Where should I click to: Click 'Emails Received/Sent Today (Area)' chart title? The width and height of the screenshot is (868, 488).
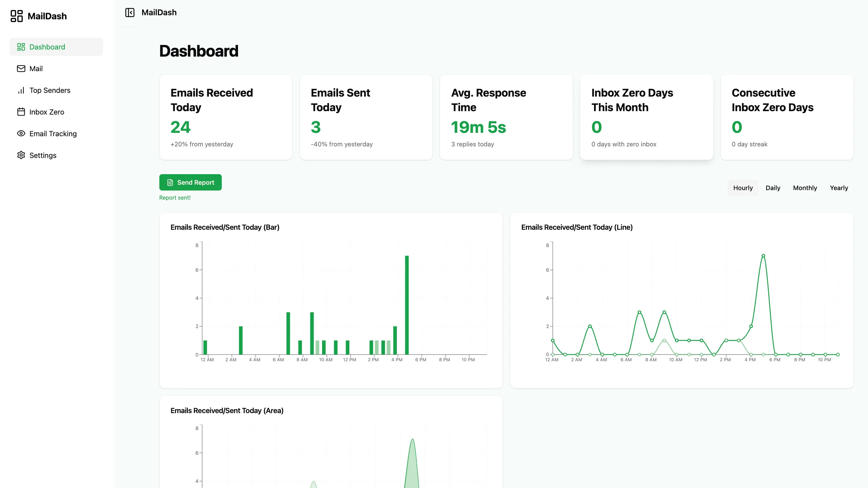pos(227,410)
